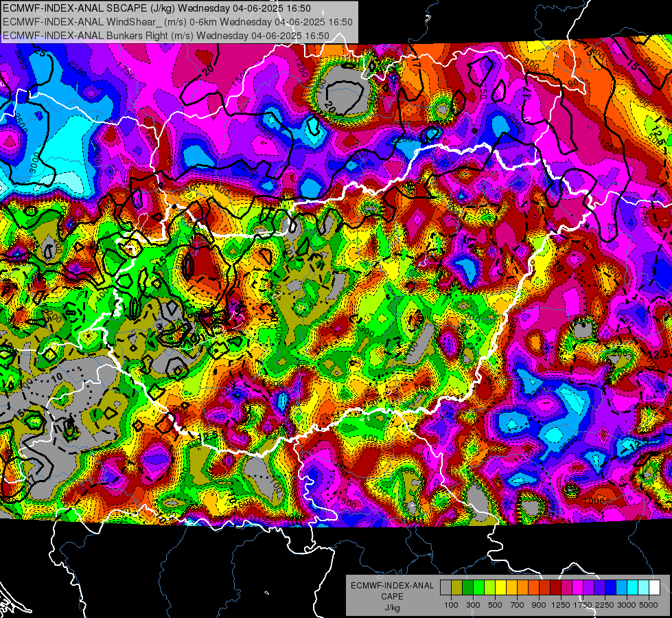Image resolution: width=672 pixels, height=618 pixels.
Task: Click the dark green legend swatch
Action: click(467, 588)
